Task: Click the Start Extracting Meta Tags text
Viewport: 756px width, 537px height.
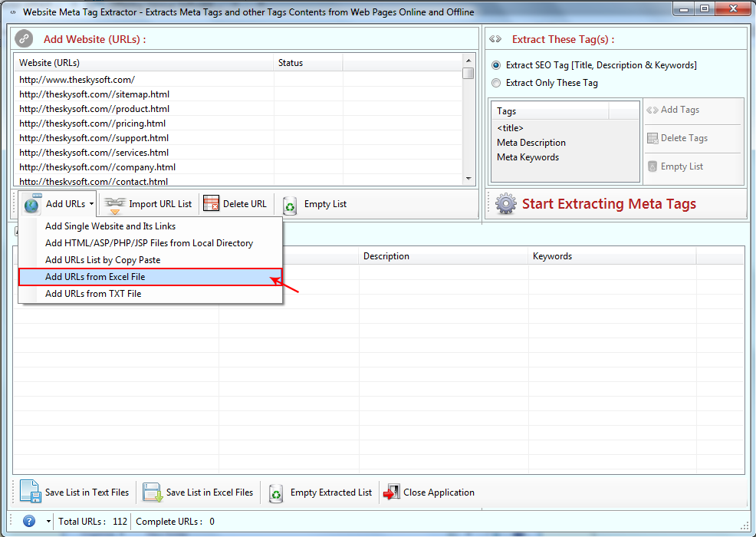Action: coord(609,203)
